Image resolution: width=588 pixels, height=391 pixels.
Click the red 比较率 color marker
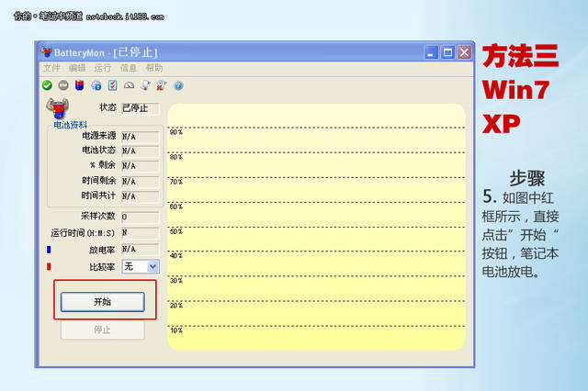[49, 266]
